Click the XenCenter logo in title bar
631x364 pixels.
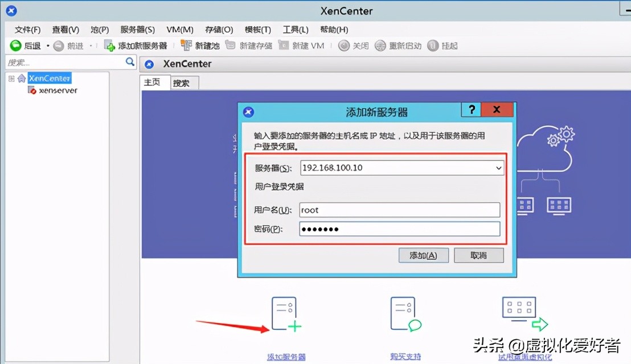point(11,11)
